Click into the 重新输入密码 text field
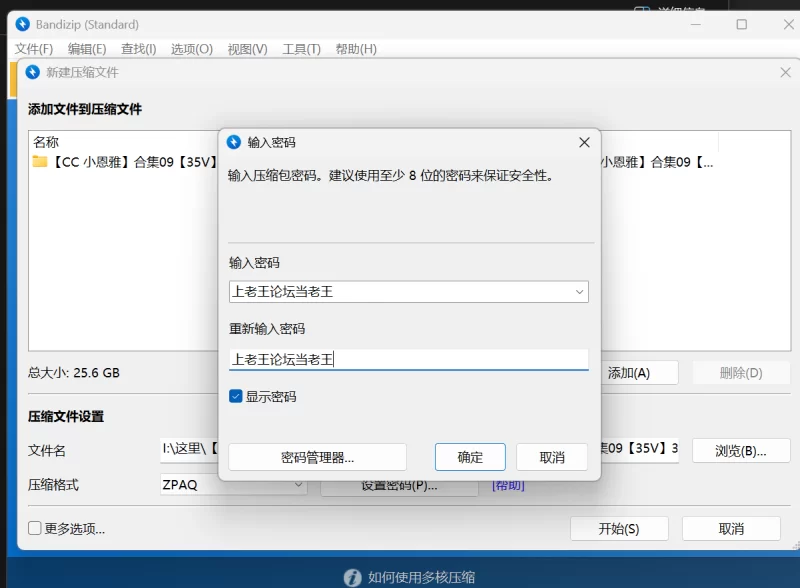 pyautogui.click(x=409, y=359)
